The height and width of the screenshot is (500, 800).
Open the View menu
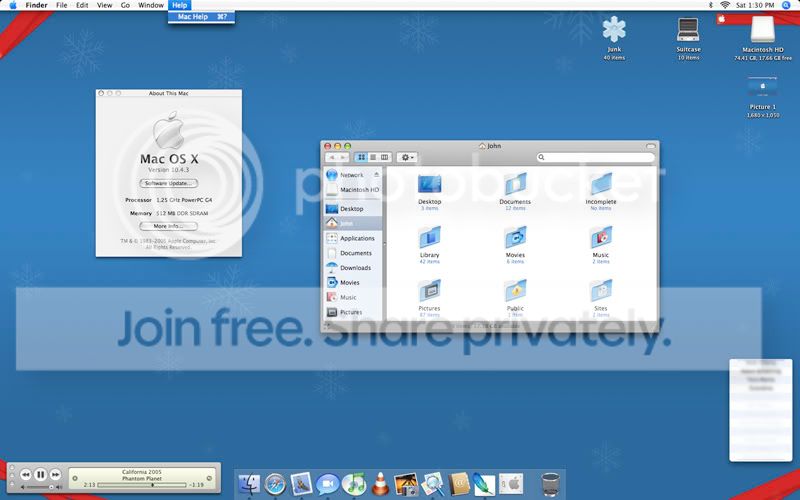pos(105,5)
